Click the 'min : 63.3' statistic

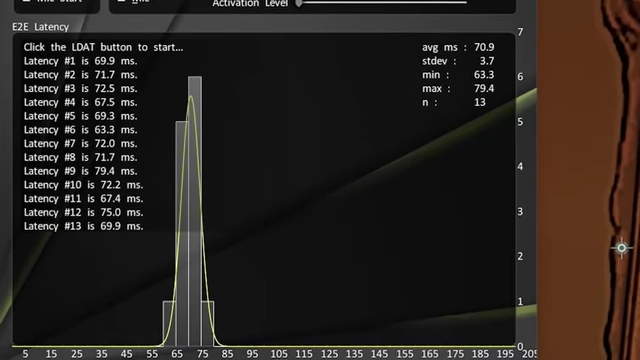click(x=458, y=75)
